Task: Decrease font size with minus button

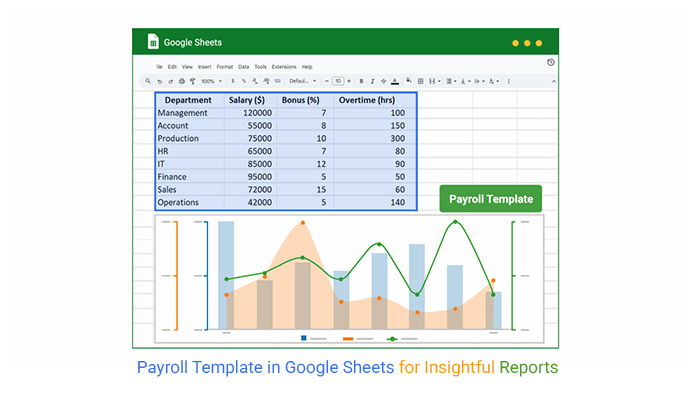Action: point(327,81)
